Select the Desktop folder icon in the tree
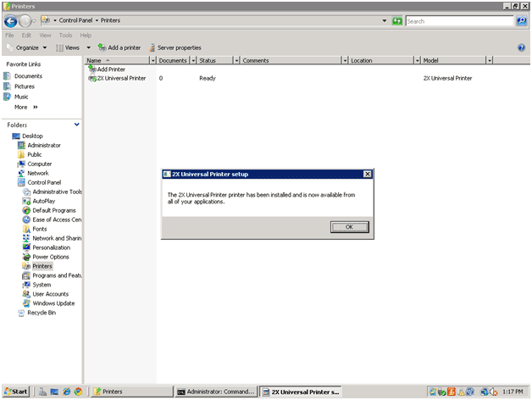Viewport: 532px width, 400px height. pyautogui.click(x=16, y=136)
